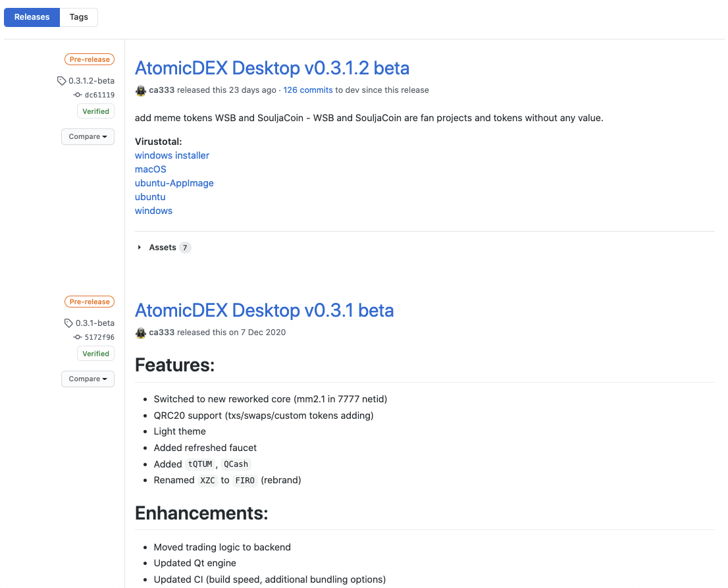Image resolution: width=728 pixels, height=588 pixels.
Task: Open the Virustotal ubuntu link
Action: tap(150, 197)
